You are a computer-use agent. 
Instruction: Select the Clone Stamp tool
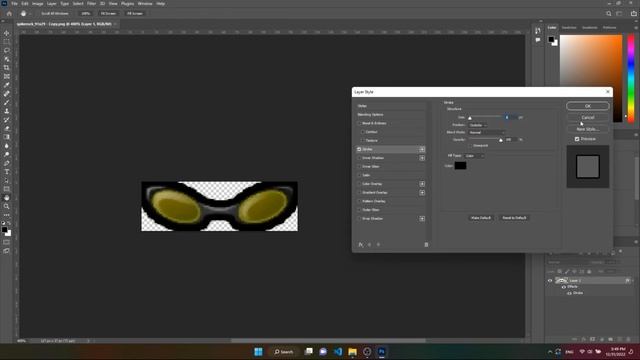tap(7, 111)
